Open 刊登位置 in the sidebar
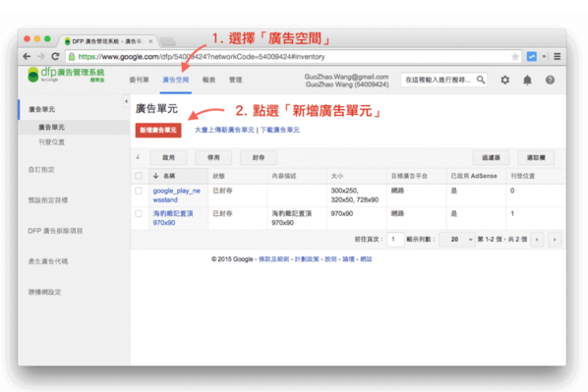This screenshot has height=392, width=588. [x=51, y=142]
